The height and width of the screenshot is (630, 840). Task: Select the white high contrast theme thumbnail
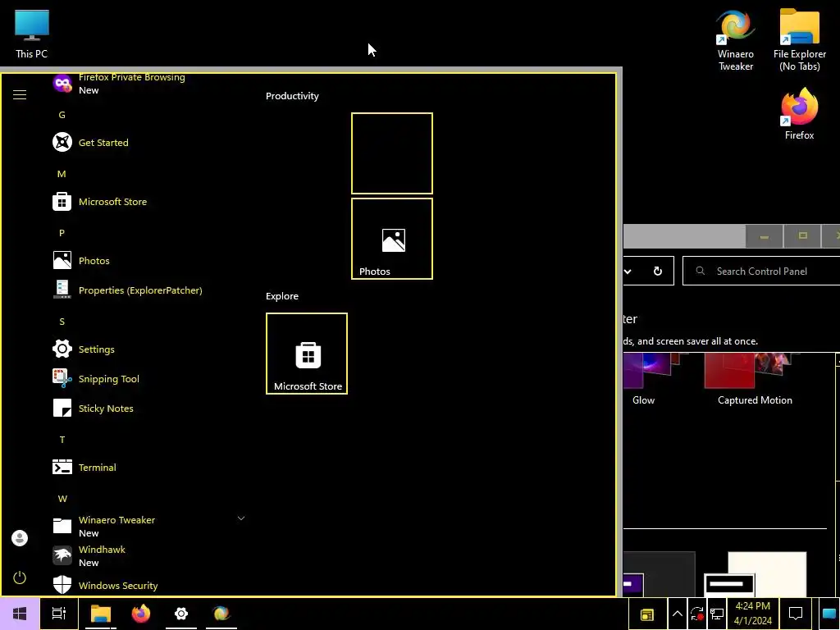[x=756, y=574]
